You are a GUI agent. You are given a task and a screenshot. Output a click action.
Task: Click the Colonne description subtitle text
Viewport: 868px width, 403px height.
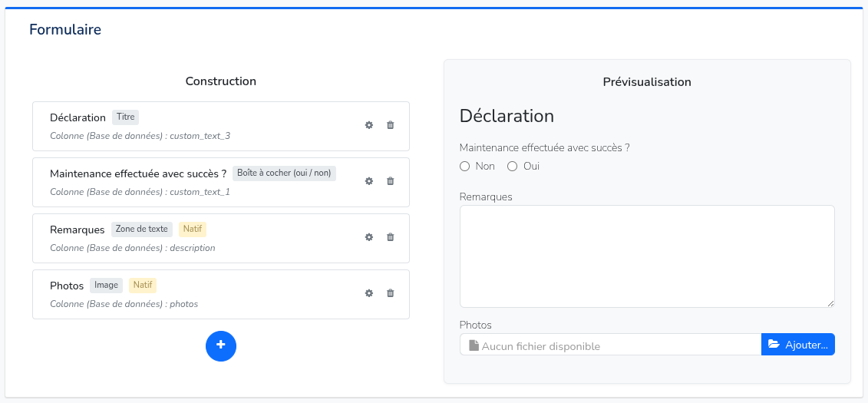tap(132, 248)
